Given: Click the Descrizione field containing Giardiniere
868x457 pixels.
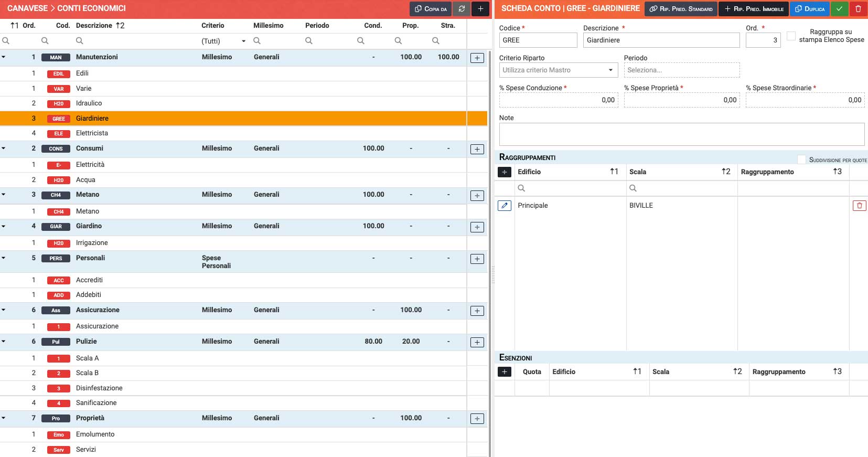Looking at the screenshot, I should pos(661,40).
